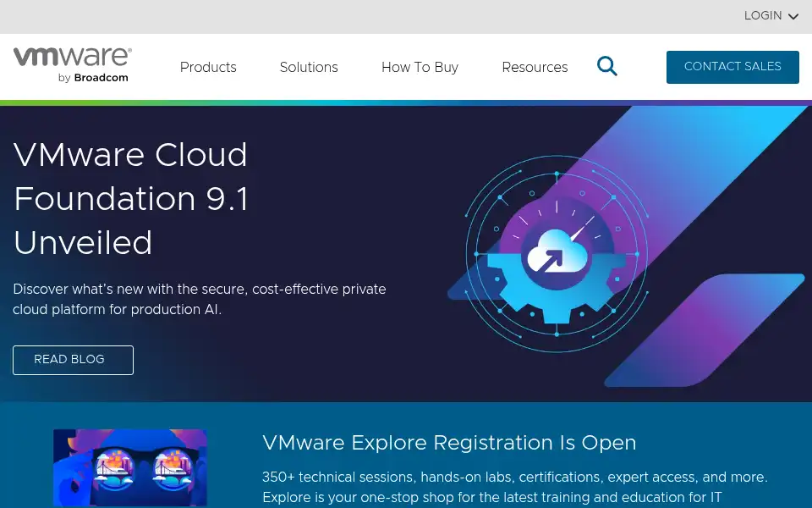Open the How To Buy menu
The image size is (812, 508).
click(420, 68)
